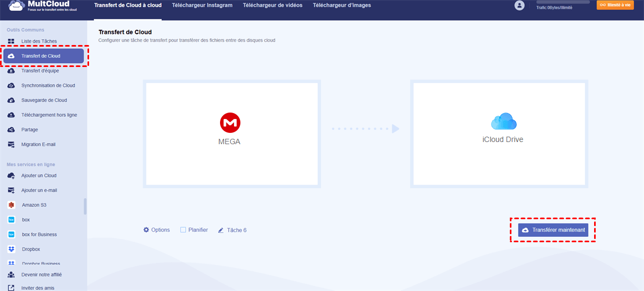
Task: Click the sidebar vertical scrollbar
Action: pos(85,206)
